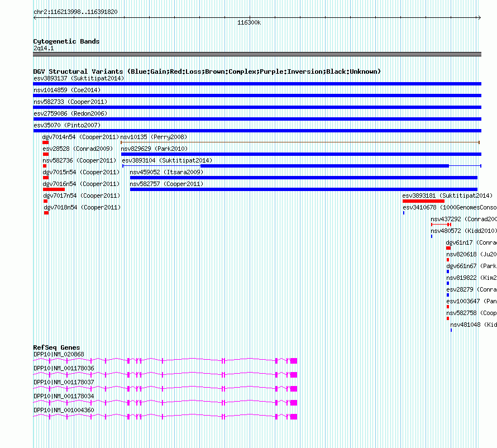Click the blue bar under esv3893137
Screen dimensions: 497x448
(257, 84)
